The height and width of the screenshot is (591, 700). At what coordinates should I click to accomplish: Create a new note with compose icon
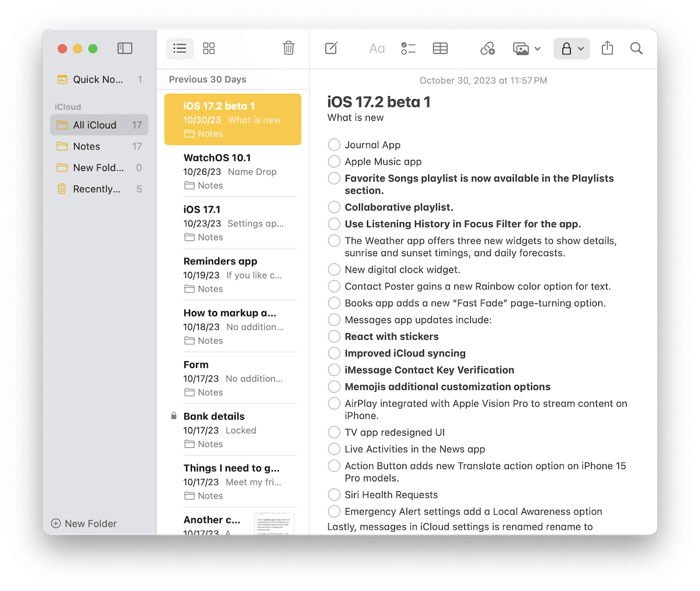click(x=331, y=48)
